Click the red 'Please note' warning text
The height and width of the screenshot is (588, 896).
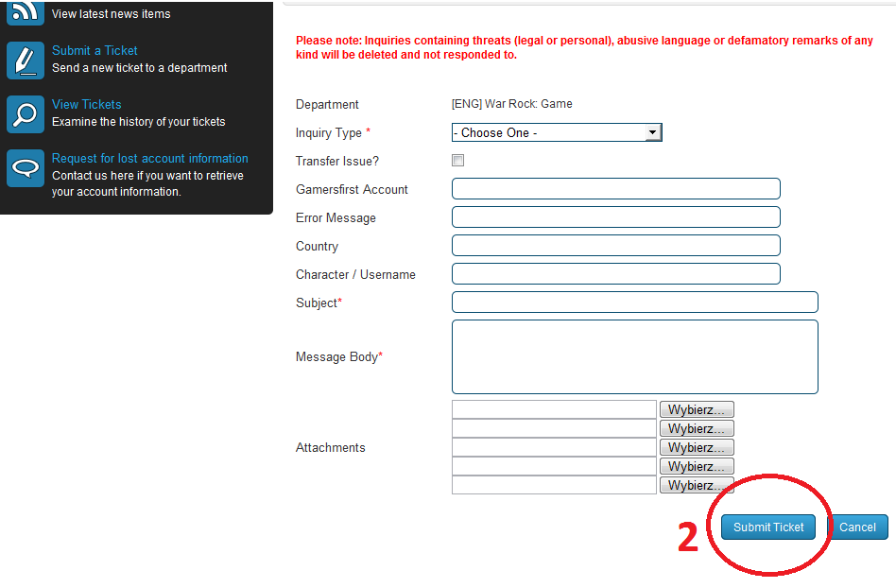[584, 47]
